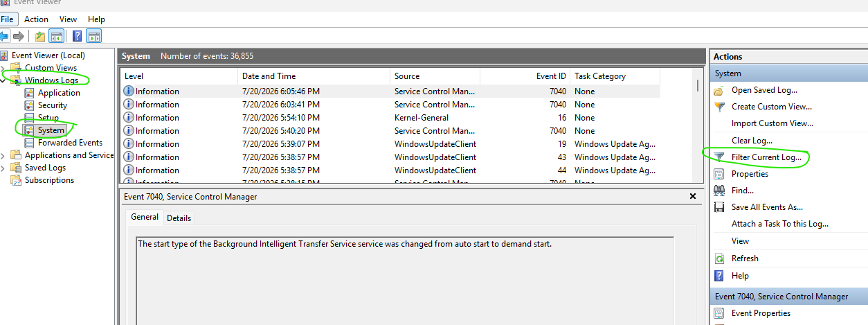The height and width of the screenshot is (325, 868).
Task: Click info icon of 6:05:46 PM event
Action: [129, 91]
